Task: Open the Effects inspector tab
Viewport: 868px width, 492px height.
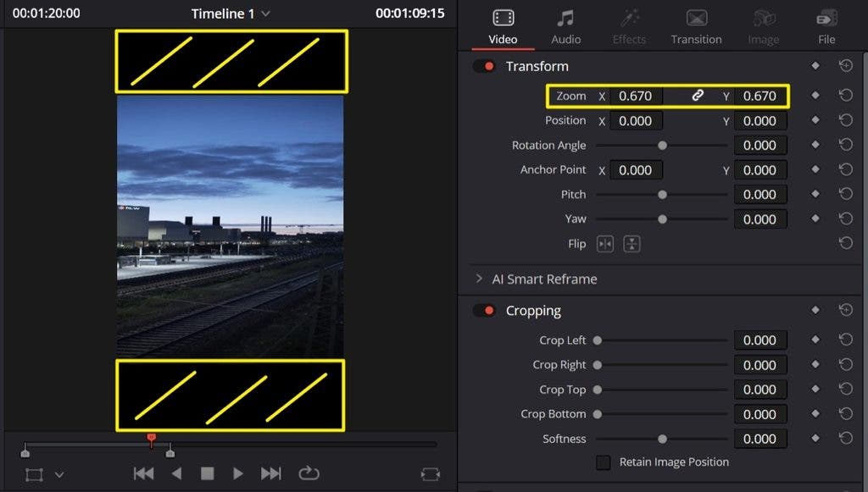Action: point(629,27)
